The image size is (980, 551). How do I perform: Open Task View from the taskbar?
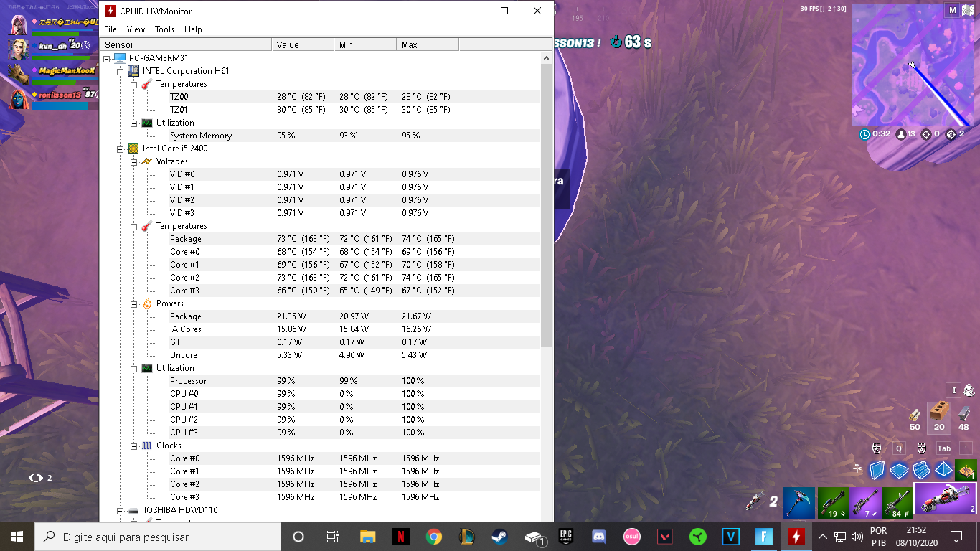coord(333,537)
